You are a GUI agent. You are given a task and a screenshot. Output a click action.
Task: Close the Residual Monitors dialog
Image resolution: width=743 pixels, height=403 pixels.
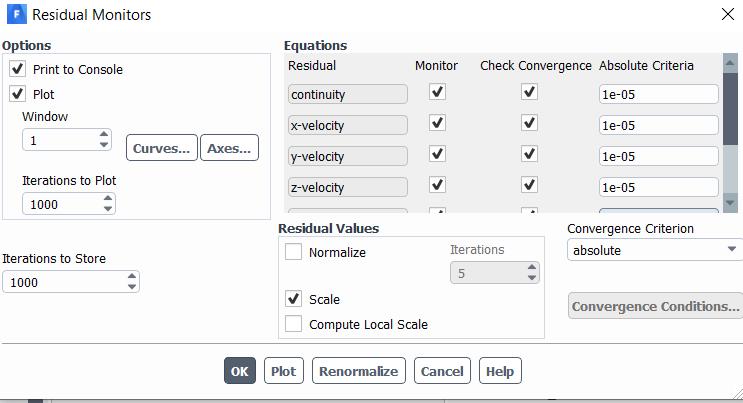(x=727, y=15)
